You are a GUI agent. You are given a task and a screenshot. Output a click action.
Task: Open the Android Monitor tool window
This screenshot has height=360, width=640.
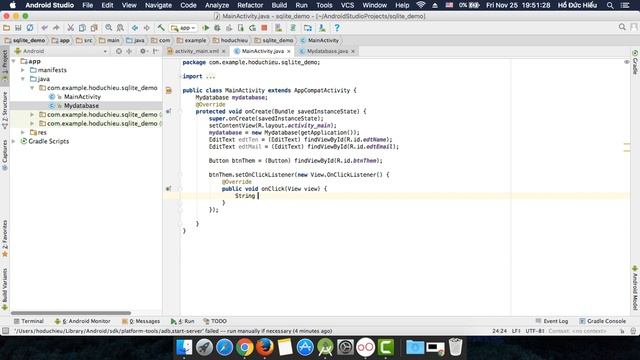tap(83, 321)
